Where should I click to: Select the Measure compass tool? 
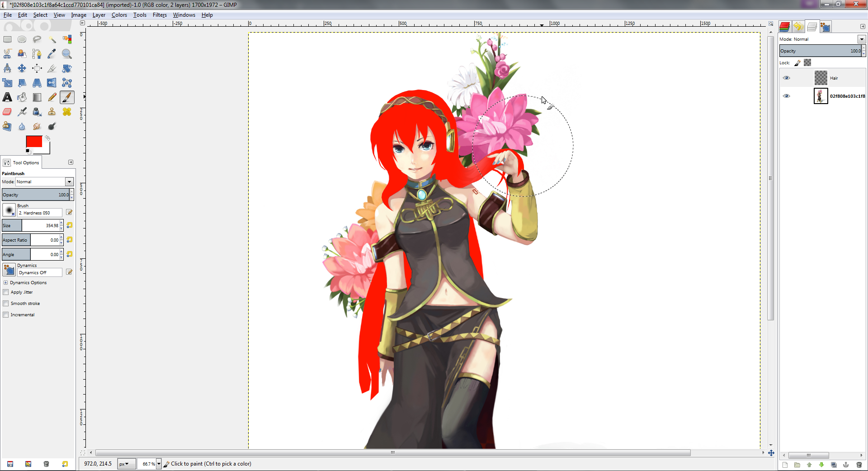click(x=7, y=68)
